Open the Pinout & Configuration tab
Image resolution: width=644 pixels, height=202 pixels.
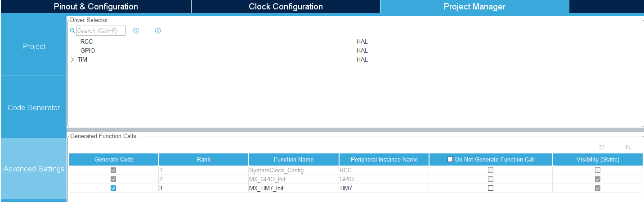(96, 7)
